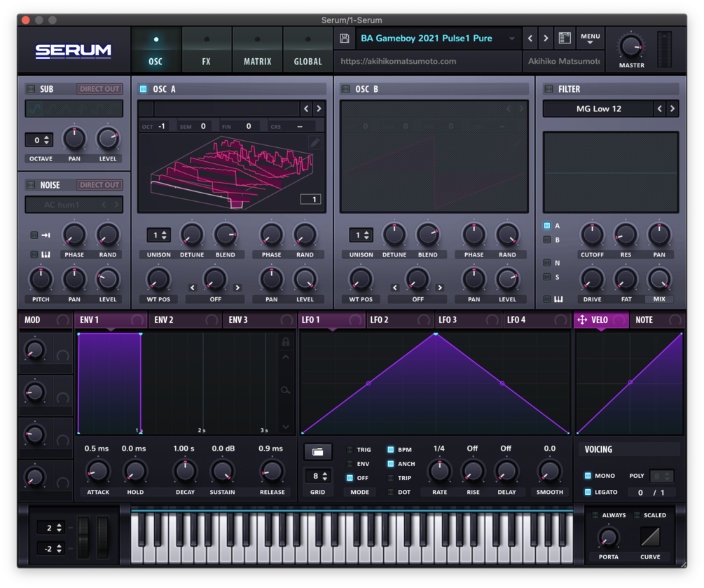Click the envelope zoom magnifier icon
This screenshot has height=588, width=704.
286,390
